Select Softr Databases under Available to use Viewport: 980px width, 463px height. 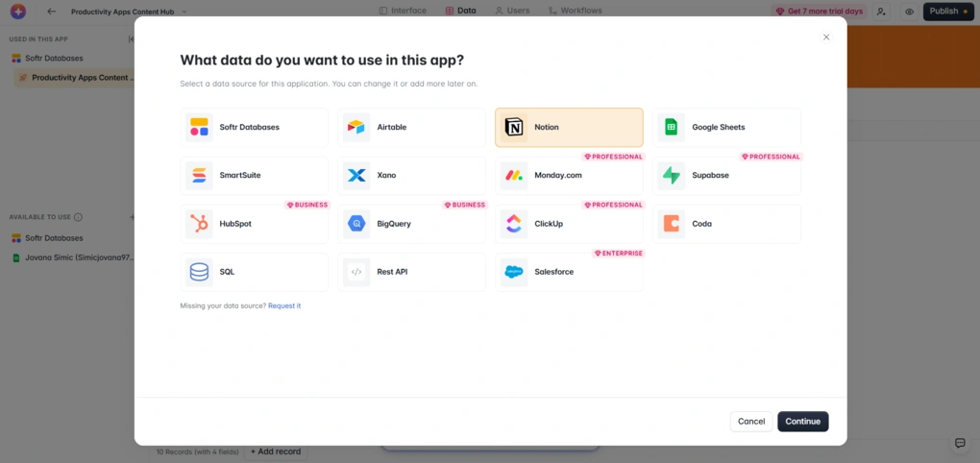point(47,238)
